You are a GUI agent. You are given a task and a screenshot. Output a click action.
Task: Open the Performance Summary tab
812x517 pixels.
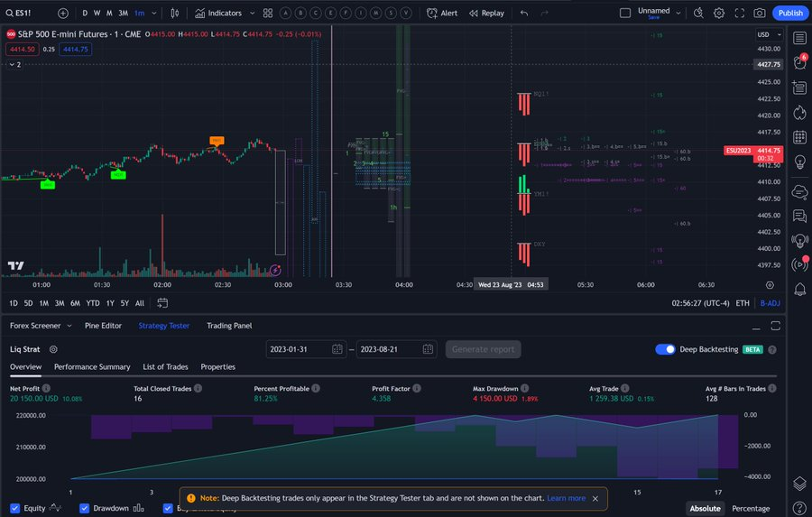coord(92,366)
